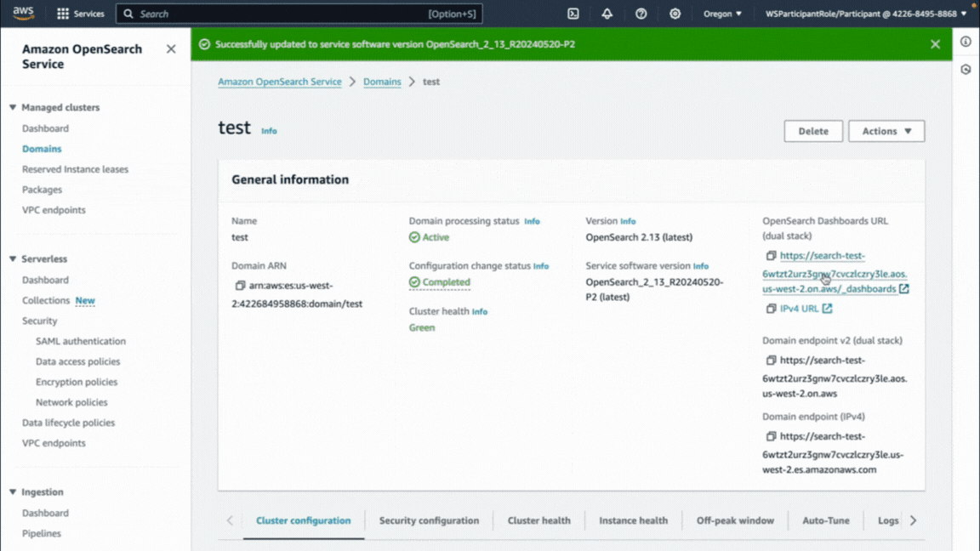
Task: Collapse the Ingestion section
Action: (x=13, y=492)
